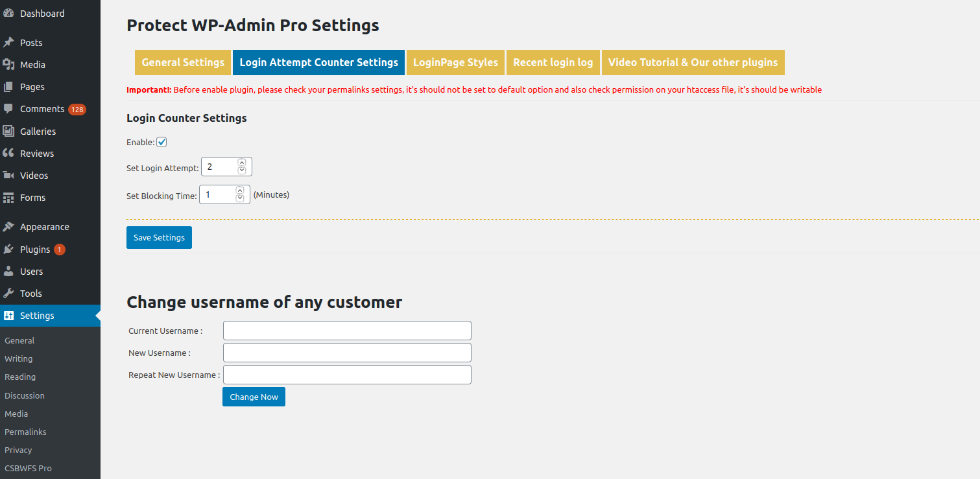Increase the Set Login Attempt value

[x=242, y=163]
